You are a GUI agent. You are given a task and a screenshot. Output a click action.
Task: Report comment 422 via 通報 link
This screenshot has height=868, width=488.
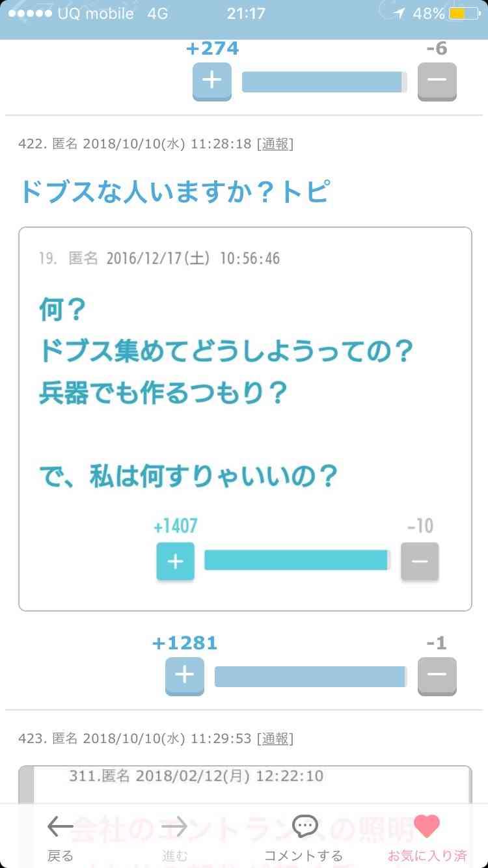275,144
